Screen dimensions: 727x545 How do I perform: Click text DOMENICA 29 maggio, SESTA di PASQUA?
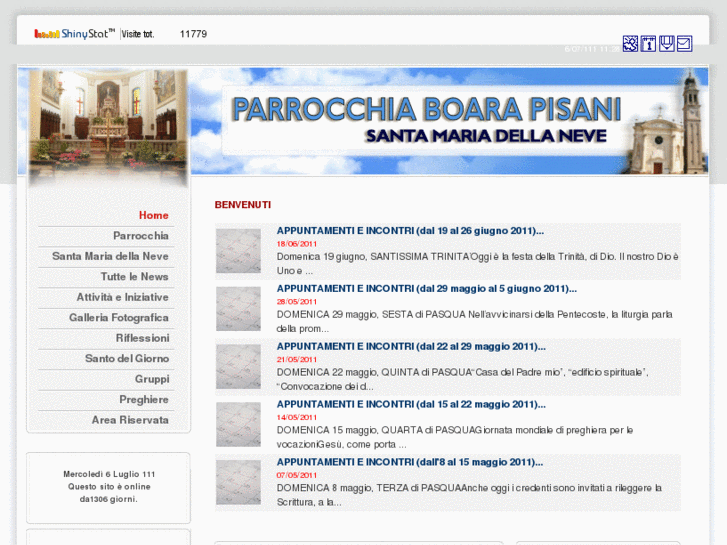click(x=371, y=314)
